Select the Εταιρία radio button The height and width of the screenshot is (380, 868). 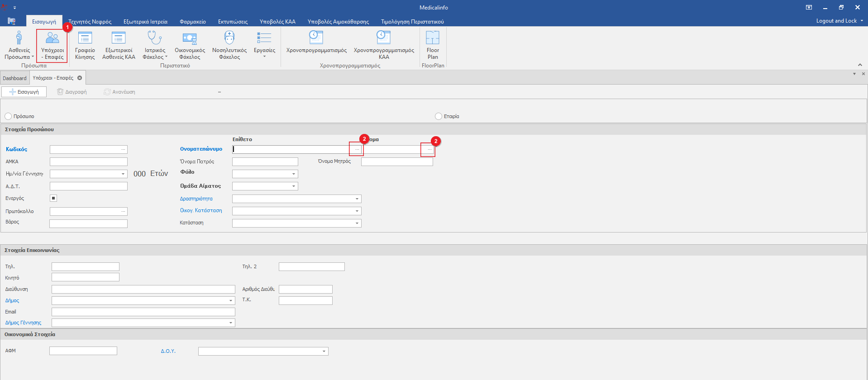tap(439, 116)
